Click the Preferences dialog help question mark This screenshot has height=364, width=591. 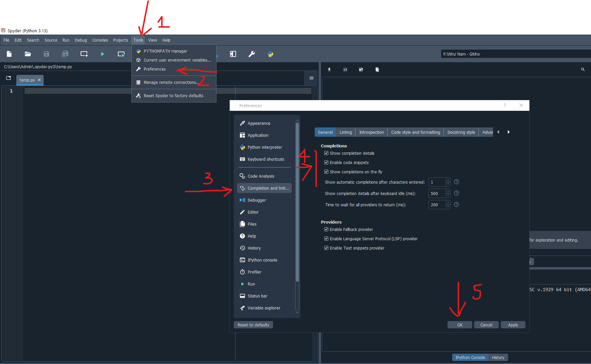505,105
